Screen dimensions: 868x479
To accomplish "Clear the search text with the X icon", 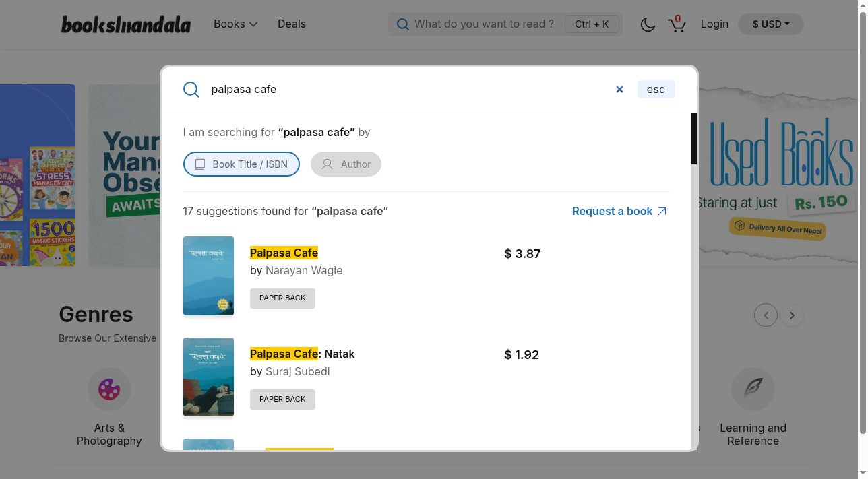I will click(x=619, y=89).
